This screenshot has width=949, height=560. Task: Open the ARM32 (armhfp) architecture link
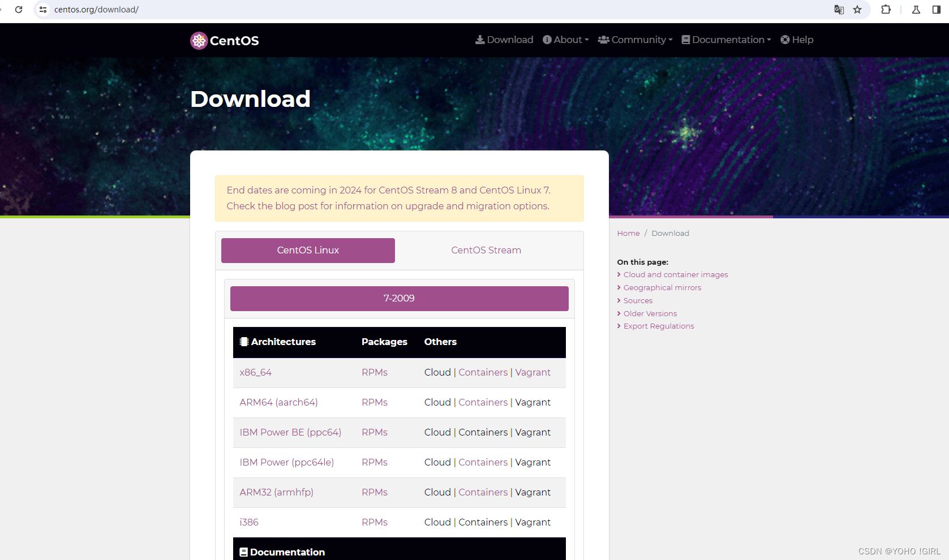click(x=277, y=492)
